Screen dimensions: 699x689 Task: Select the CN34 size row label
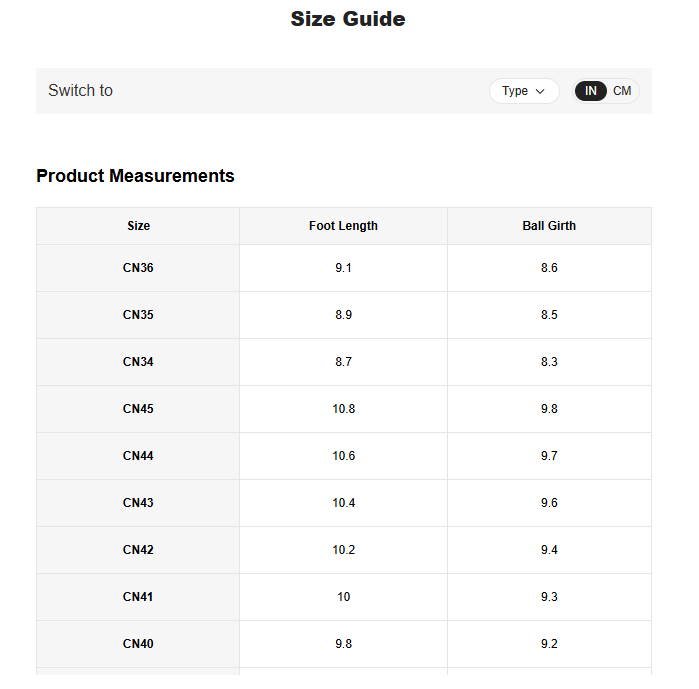(x=139, y=362)
